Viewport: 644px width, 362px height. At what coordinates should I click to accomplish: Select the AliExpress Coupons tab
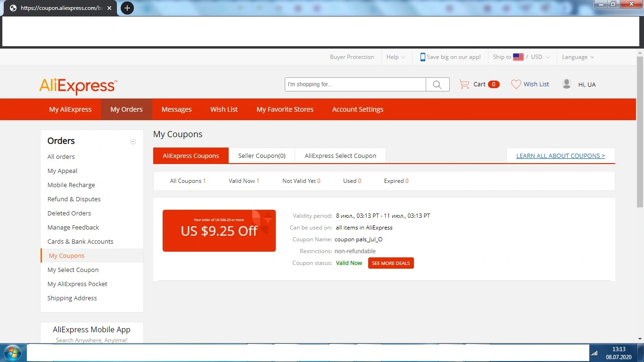tap(191, 156)
